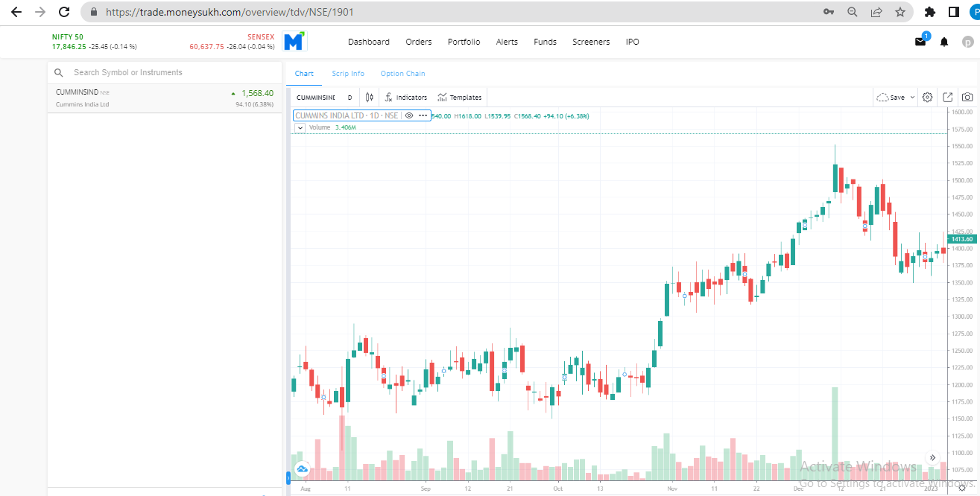Viewport: 980px width, 496px height.
Task: Select CUMMINSIND in the watchlist
Action: (165, 98)
